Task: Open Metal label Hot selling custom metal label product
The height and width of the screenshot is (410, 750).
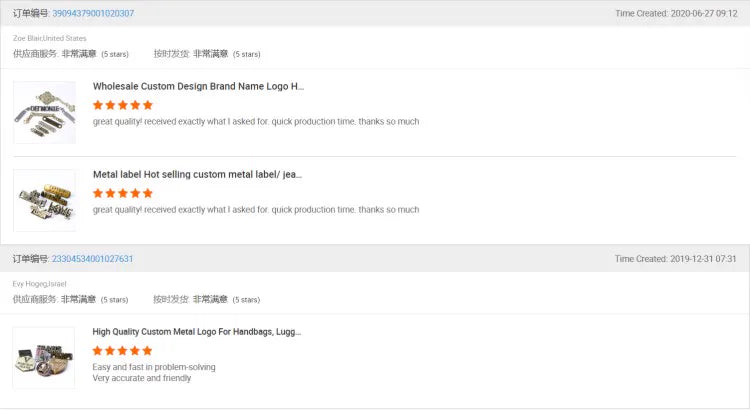Action: pyautogui.click(x=197, y=175)
